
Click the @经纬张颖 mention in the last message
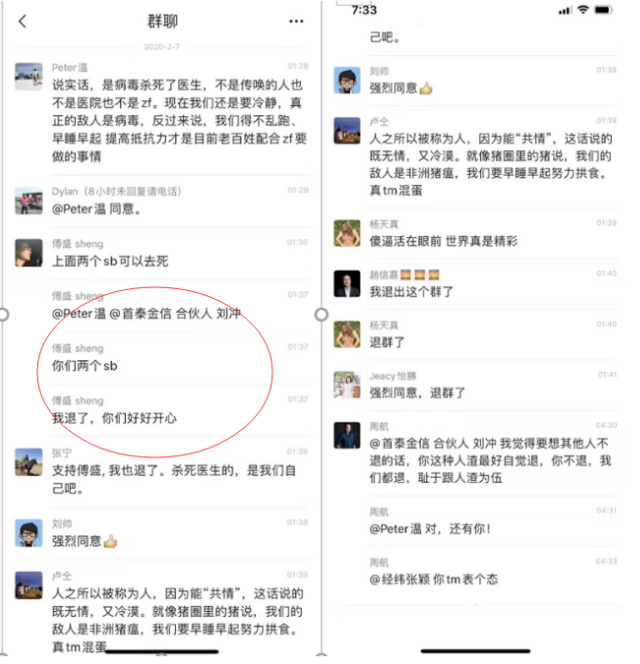(400, 579)
